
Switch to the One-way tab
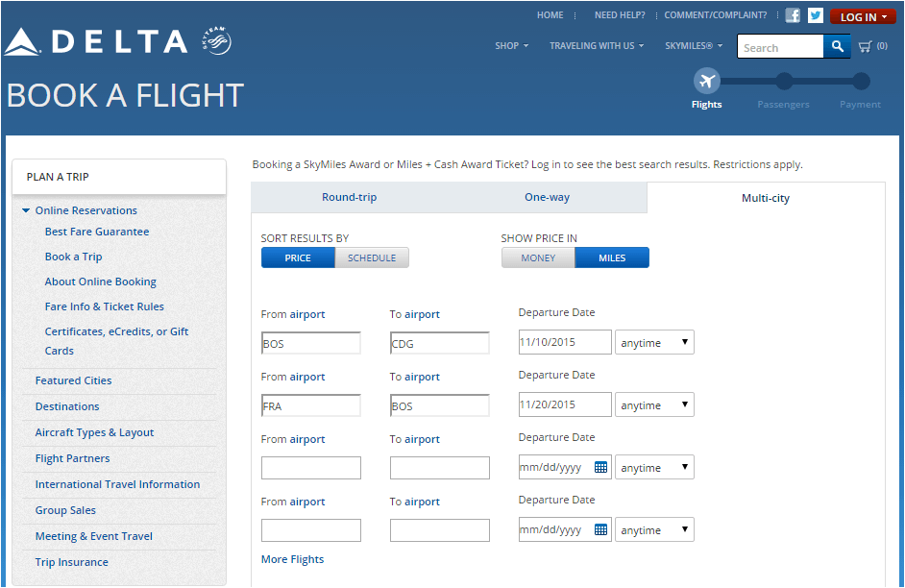(548, 197)
